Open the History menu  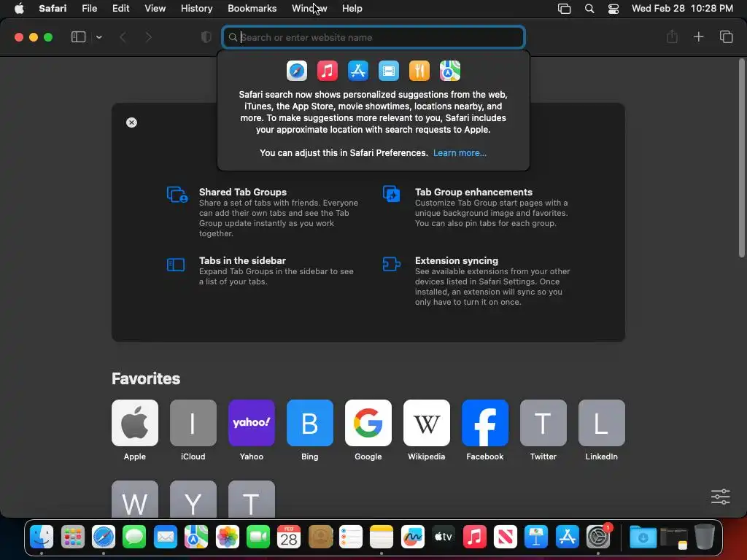(x=196, y=8)
